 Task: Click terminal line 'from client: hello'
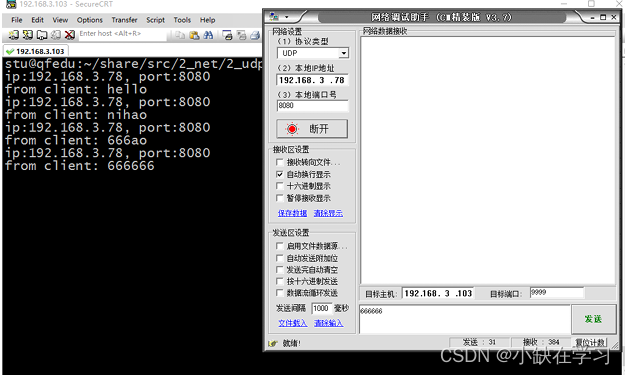coord(76,89)
